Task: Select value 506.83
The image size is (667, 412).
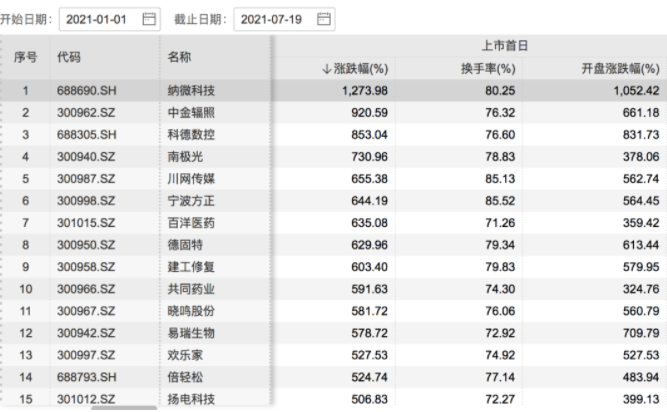Action: 369,399
